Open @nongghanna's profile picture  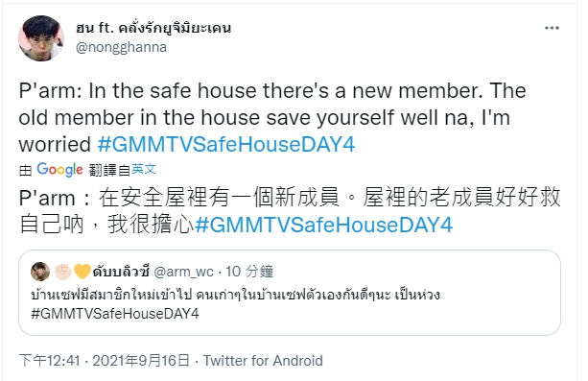(41, 38)
